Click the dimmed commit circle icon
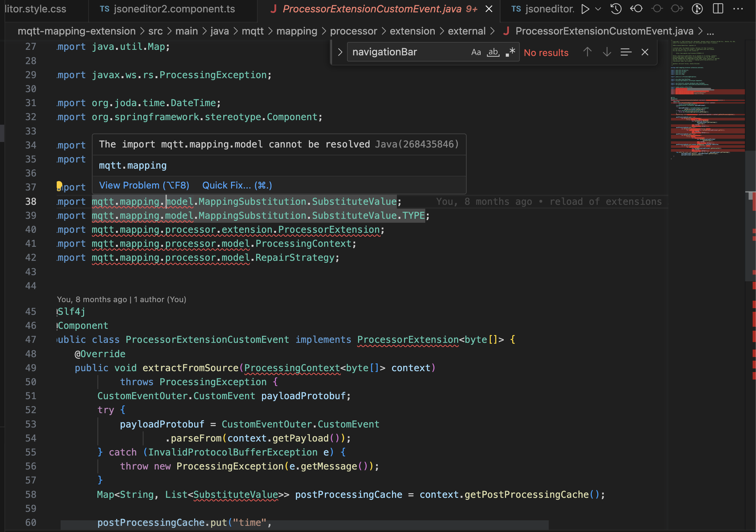The image size is (756, 532). [657, 9]
